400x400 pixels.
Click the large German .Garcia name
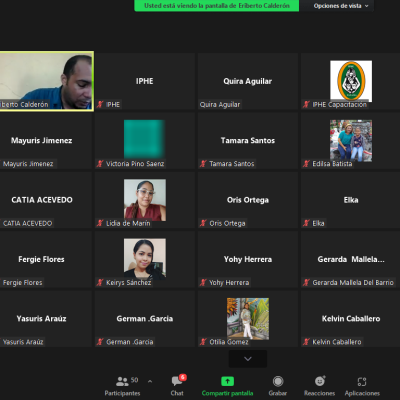point(145,318)
